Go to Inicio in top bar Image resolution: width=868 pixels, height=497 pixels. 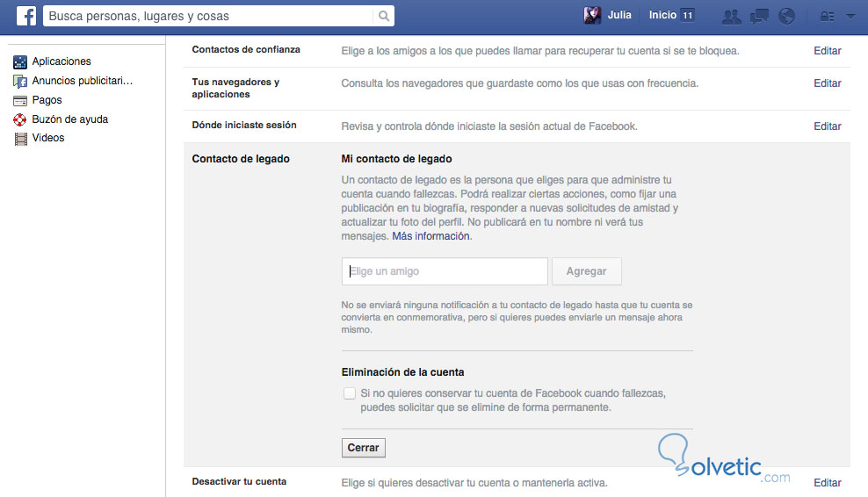coord(662,15)
